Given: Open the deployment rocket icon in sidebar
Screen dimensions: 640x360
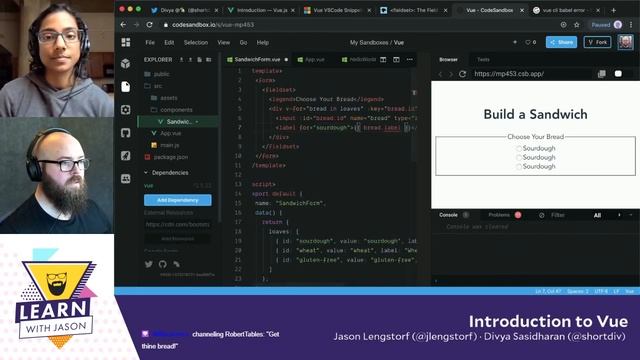Looking at the screenshot, I should (126, 156).
